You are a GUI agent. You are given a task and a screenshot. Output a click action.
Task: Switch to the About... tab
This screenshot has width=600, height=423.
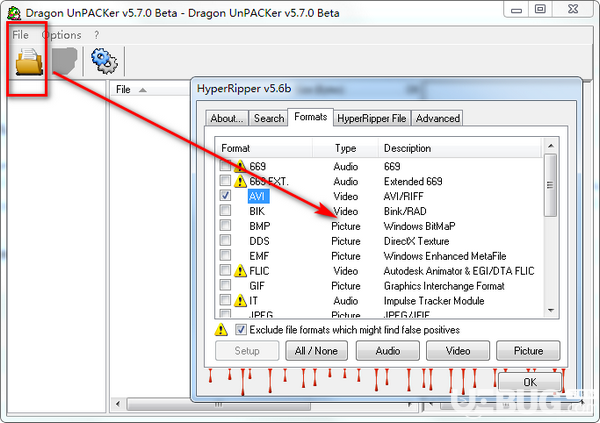227,118
